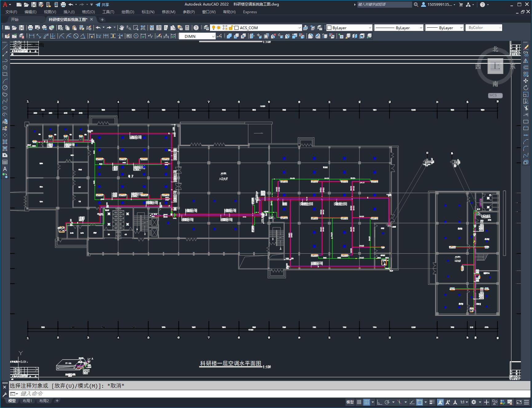Click the Plot (print) icon in the standard toolbar
This screenshot has width=532, height=408.
pos(30,28)
